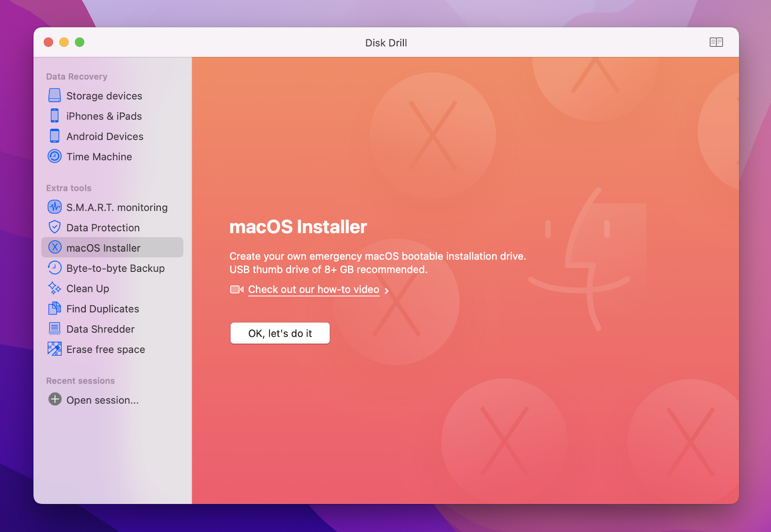Select the macOS Installer X icon
Viewport: 771px width, 532px height.
[x=54, y=248]
